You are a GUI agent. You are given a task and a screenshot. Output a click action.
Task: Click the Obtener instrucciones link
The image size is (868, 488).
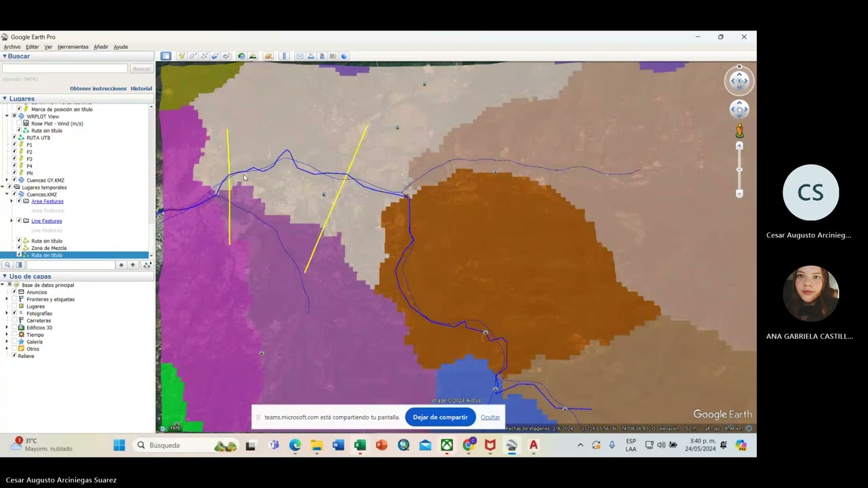click(98, 89)
